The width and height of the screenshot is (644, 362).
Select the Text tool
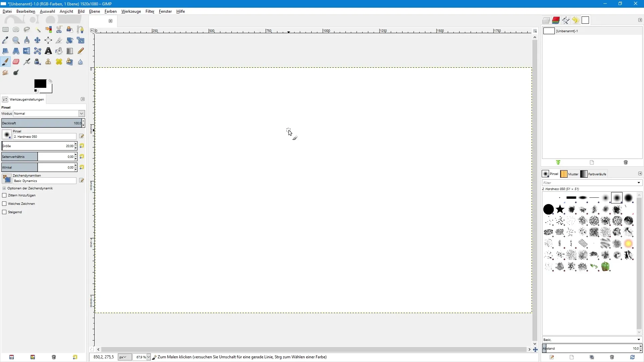pos(48,51)
